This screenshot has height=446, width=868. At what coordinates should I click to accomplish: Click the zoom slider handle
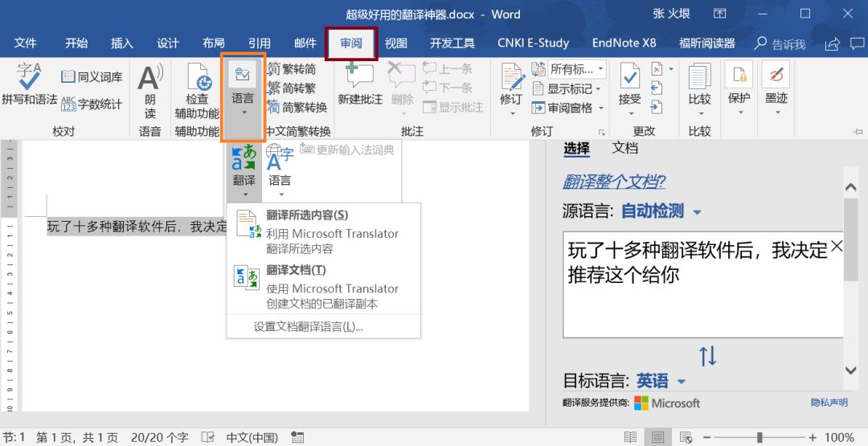[x=761, y=437]
